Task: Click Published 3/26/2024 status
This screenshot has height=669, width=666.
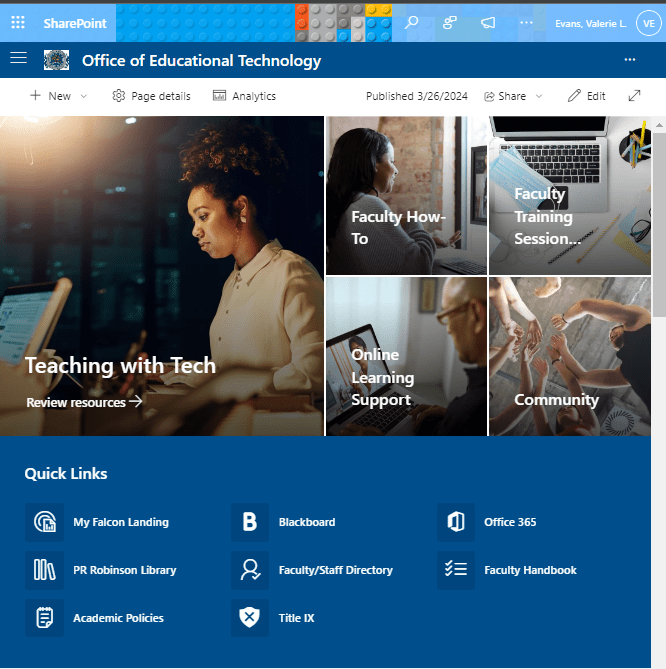Action: (417, 96)
